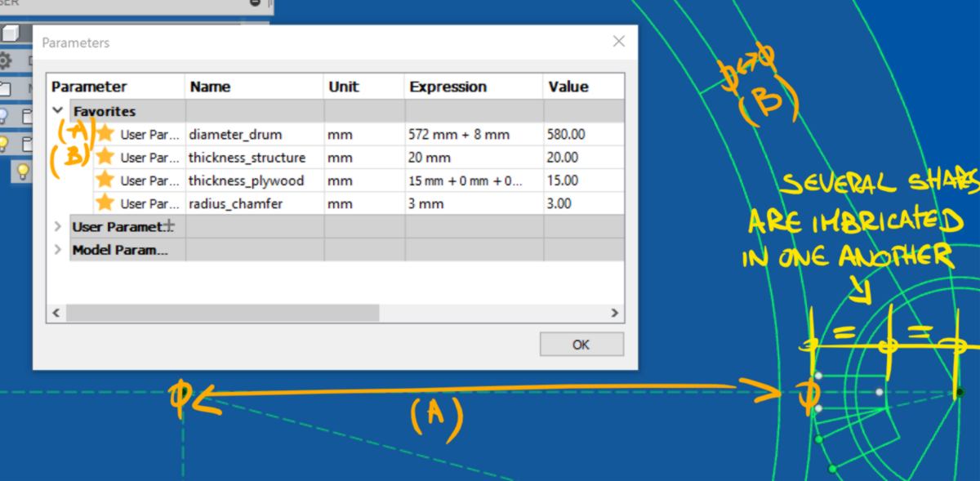The height and width of the screenshot is (481, 980).
Task: Collapse the browser panel minus button
Action: click(256, 3)
